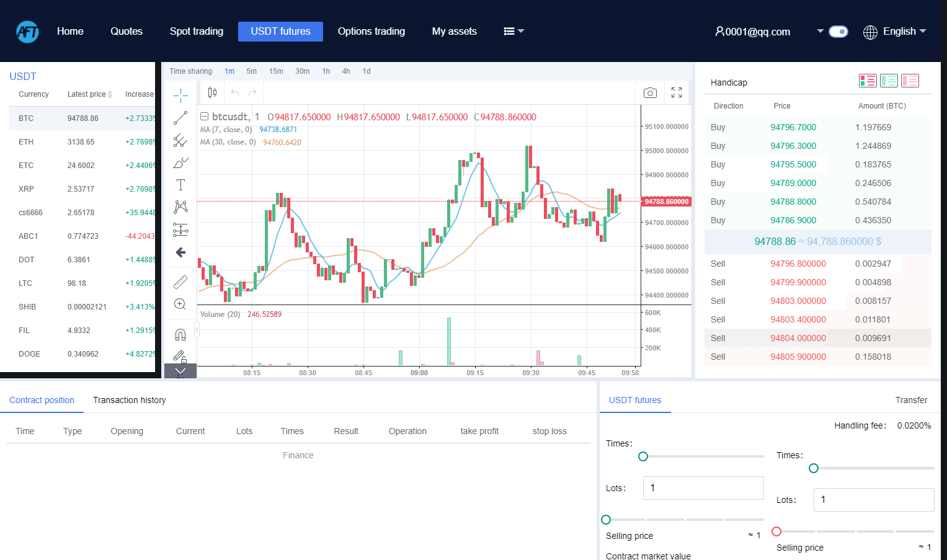Click the back arrow in drawing toolbar
The height and width of the screenshot is (560, 947).
click(180, 252)
